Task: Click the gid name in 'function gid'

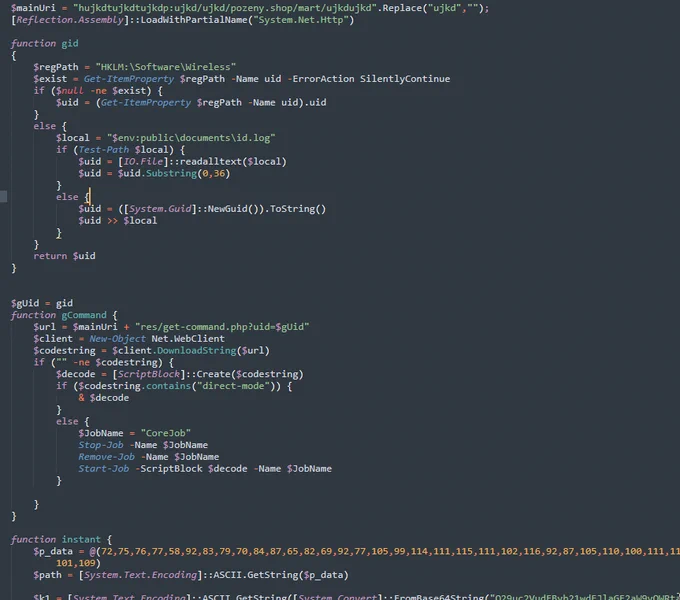Action: click(70, 43)
